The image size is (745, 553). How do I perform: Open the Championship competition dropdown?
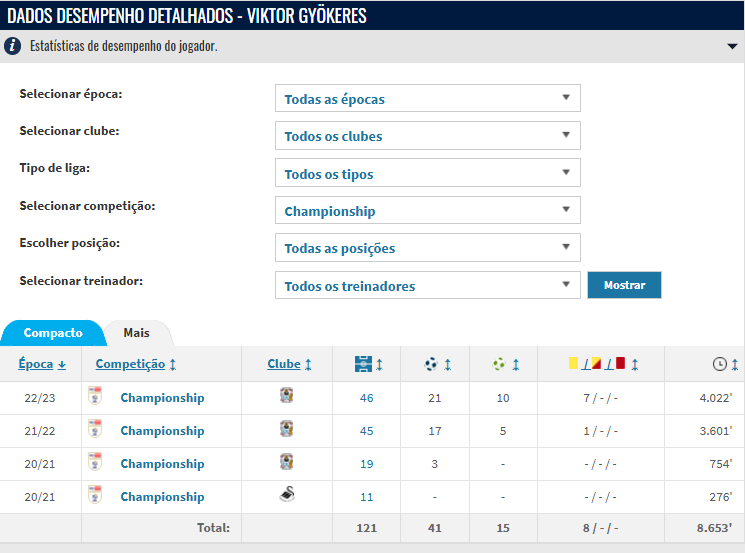tap(428, 210)
